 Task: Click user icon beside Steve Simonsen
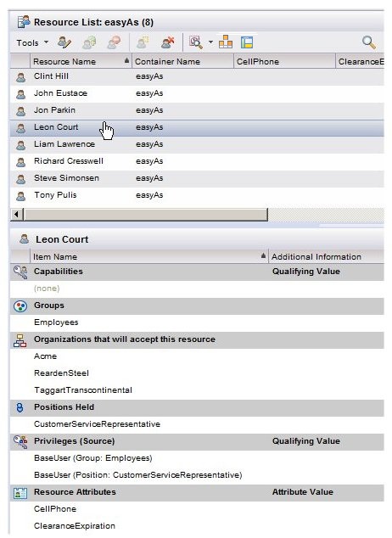[21, 179]
